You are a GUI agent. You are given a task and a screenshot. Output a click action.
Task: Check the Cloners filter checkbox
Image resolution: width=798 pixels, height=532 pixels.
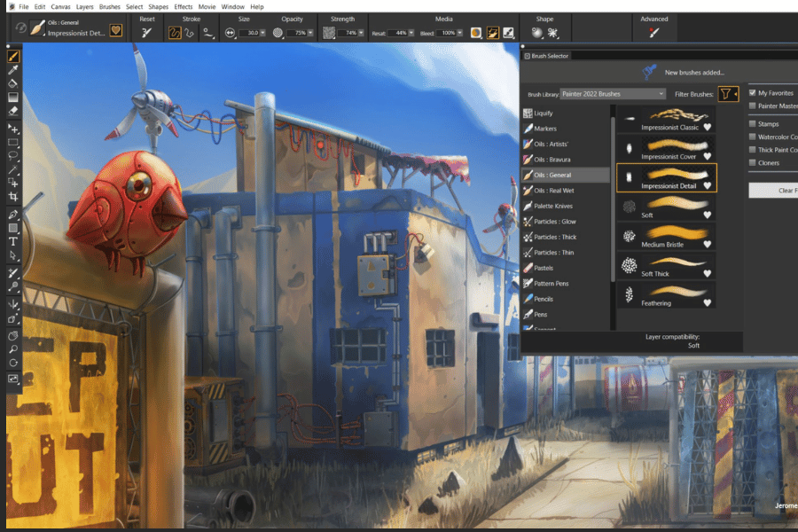pyautogui.click(x=753, y=162)
